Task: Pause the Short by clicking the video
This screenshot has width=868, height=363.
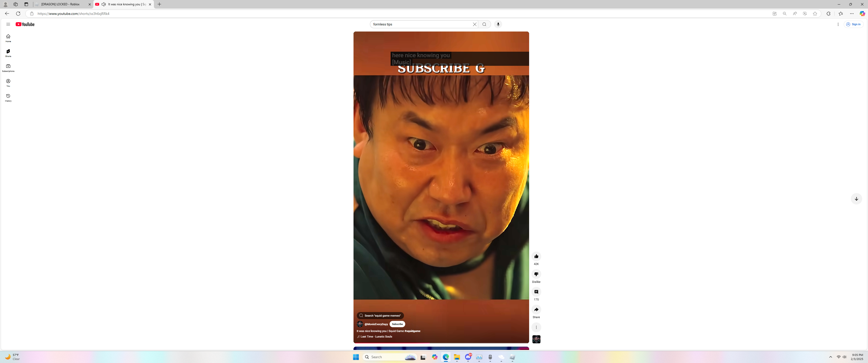Action: point(441,187)
